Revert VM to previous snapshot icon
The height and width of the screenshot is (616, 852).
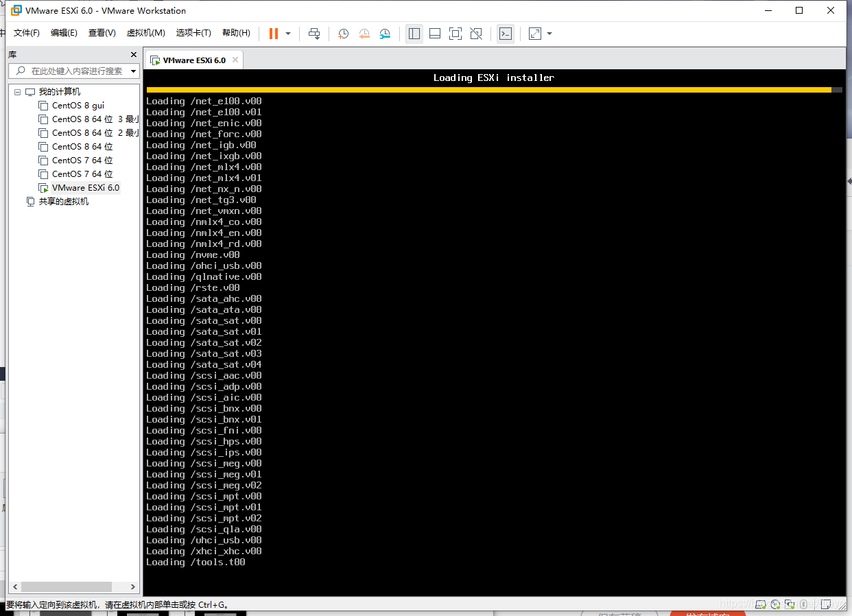364,34
